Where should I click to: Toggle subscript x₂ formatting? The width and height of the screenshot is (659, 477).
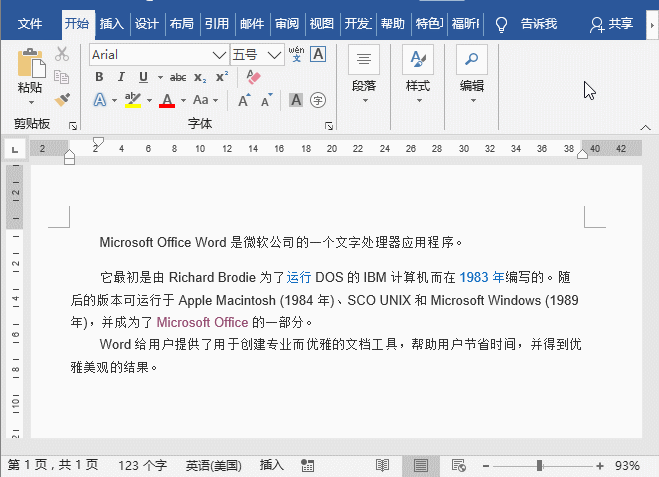(200, 77)
